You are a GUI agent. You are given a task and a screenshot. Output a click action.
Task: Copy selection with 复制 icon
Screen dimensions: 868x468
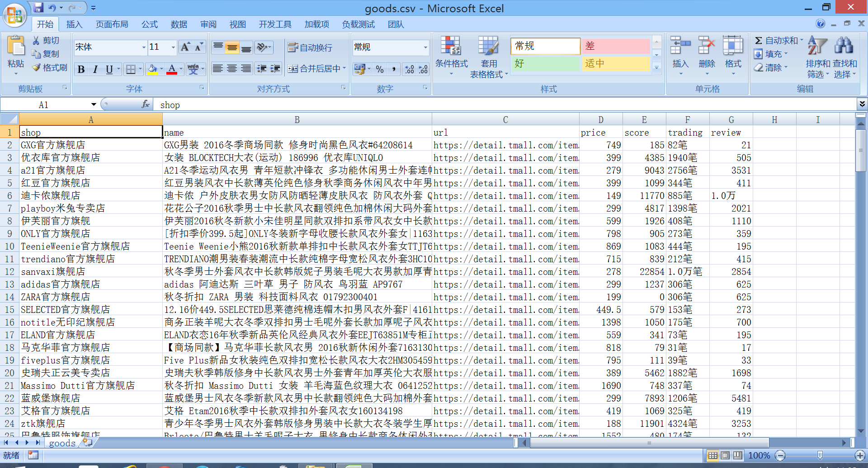coord(36,54)
